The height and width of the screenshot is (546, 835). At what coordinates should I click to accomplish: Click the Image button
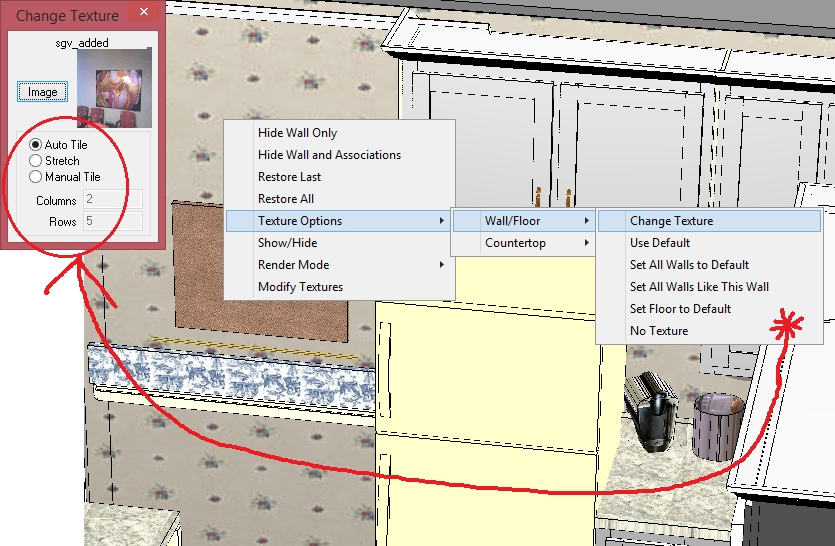pyautogui.click(x=42, y=92)
